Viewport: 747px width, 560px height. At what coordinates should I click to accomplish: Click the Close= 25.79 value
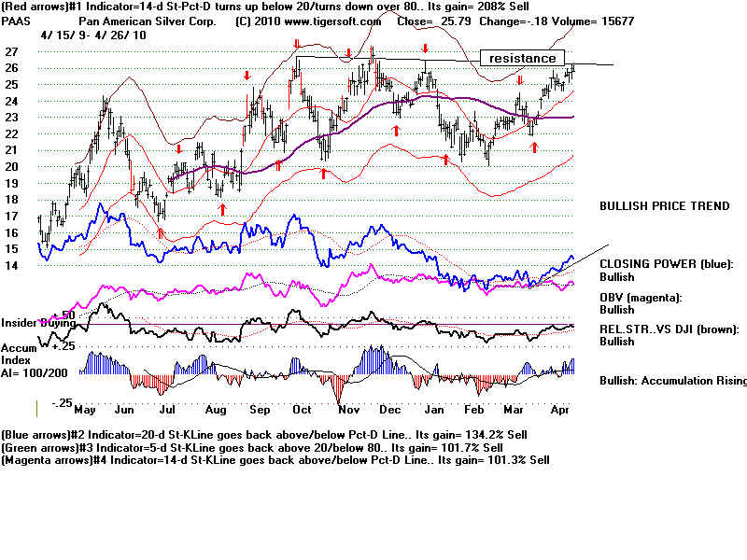pyautogui.click(x=434, y=21)
